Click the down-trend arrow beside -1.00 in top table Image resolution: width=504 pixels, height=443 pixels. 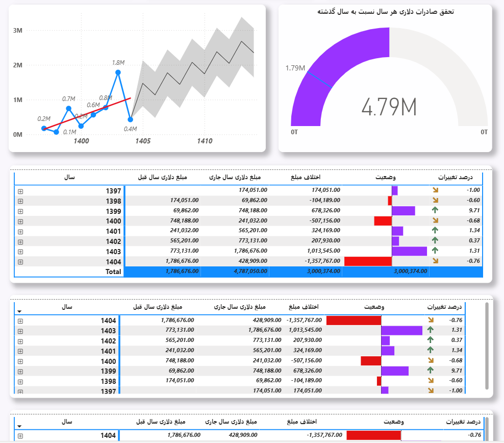click(435, 190)
